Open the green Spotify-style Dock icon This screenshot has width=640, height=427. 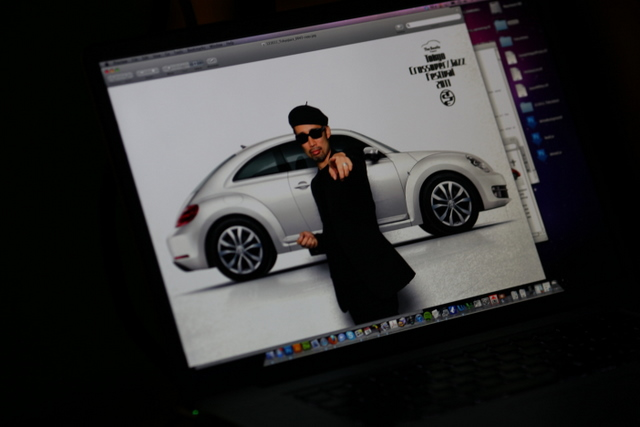(427, 316)
